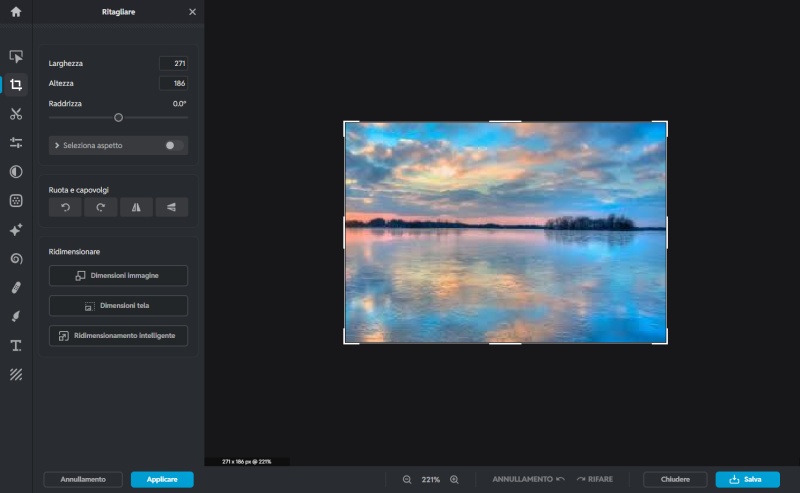Rotate the image left
This screenshot has width=800, height=493.
pos(65,207)
